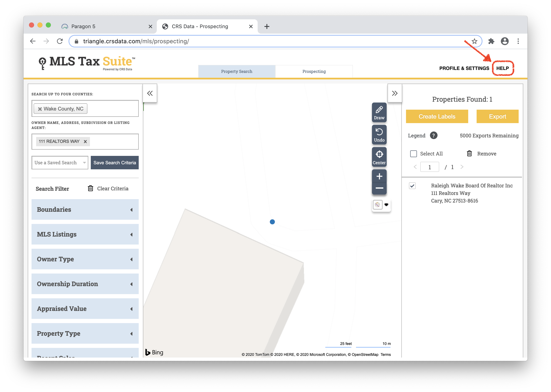Reload the current page
This screenshot has height=392, width=551.
60,41
